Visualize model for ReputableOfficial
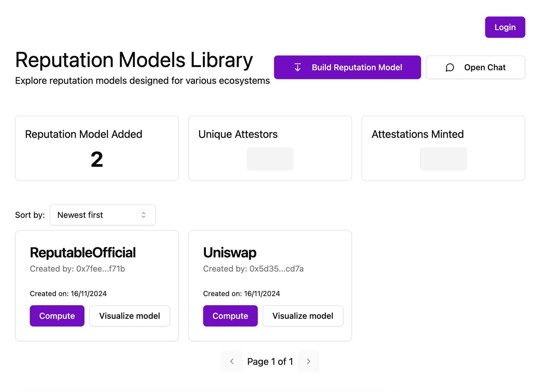 click(129, 316)
